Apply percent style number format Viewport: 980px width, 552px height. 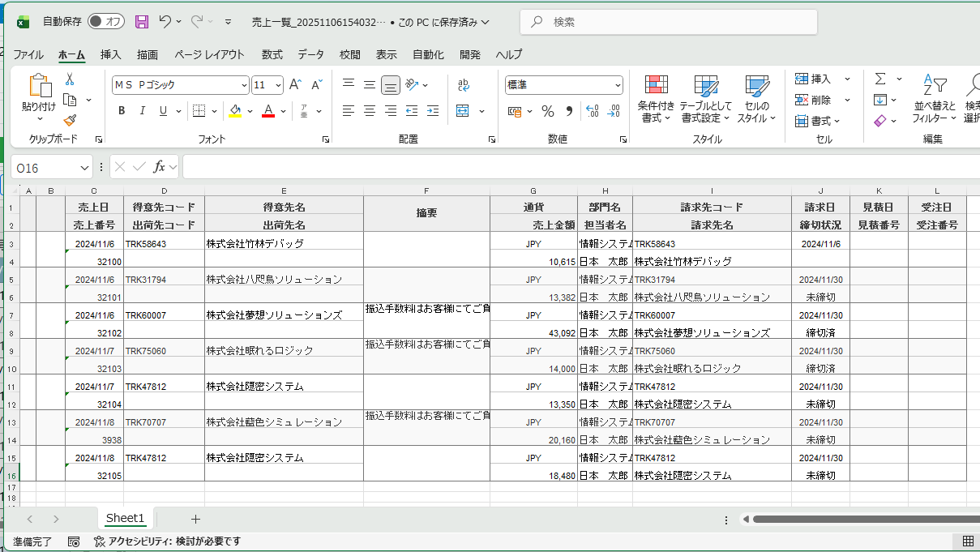click(x=548, y=111)
